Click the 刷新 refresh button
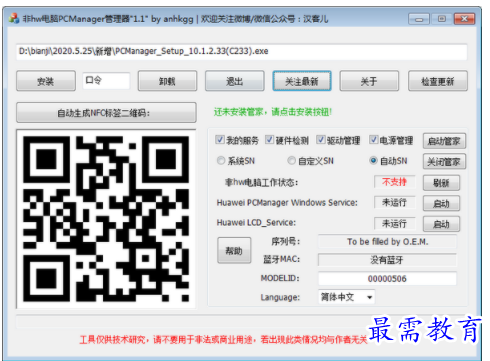This screenshot has height=361, width=490. click(x=441, y=183)
